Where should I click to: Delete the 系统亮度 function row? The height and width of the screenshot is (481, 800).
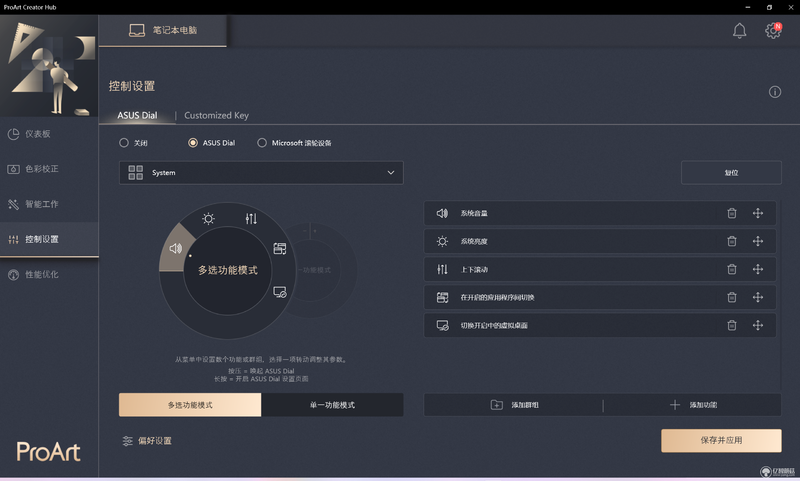(732, 241)
